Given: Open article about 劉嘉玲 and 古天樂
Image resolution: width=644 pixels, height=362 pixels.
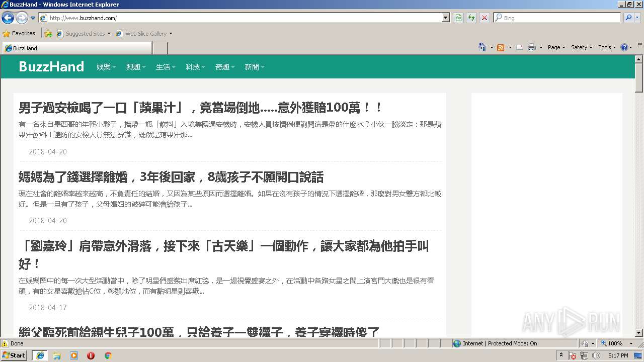Looking at the screenshot, I should [x=224, y=255].
